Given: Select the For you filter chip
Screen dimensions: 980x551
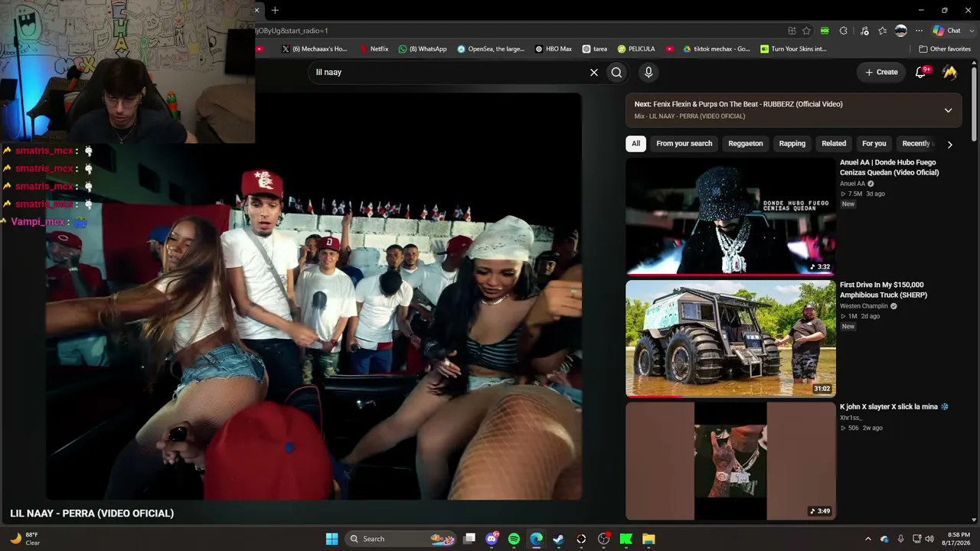Looking at the screenshot, I should point(874,144).
